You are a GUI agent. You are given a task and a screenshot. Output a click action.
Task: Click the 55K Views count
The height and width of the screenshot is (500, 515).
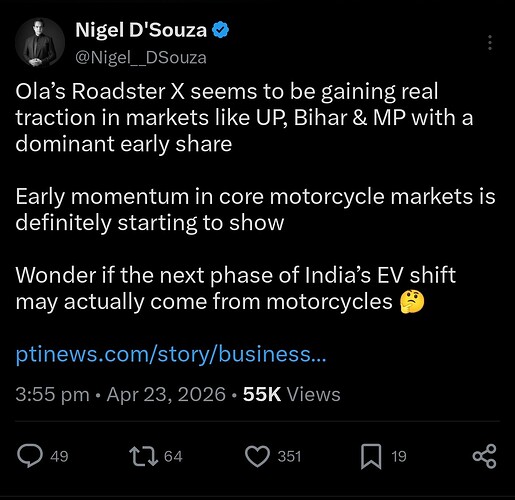[292, 395]
